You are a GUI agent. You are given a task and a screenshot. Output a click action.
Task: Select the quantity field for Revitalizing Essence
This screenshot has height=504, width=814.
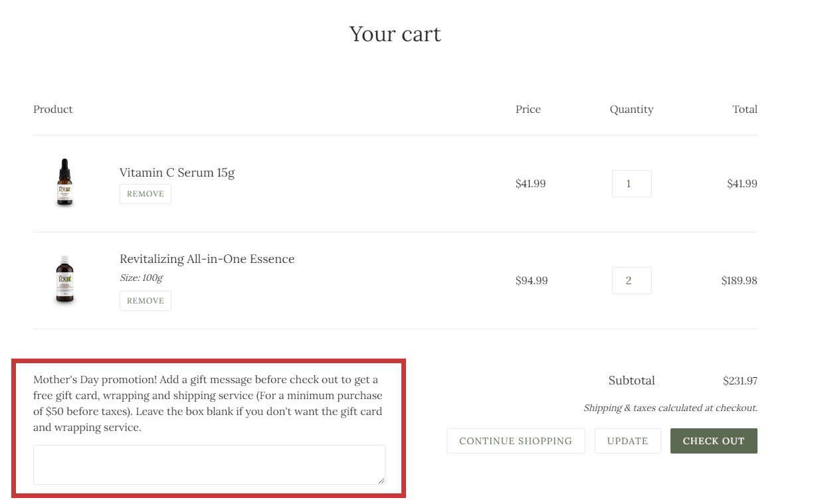pyautogui.click(x=631, y=280)
